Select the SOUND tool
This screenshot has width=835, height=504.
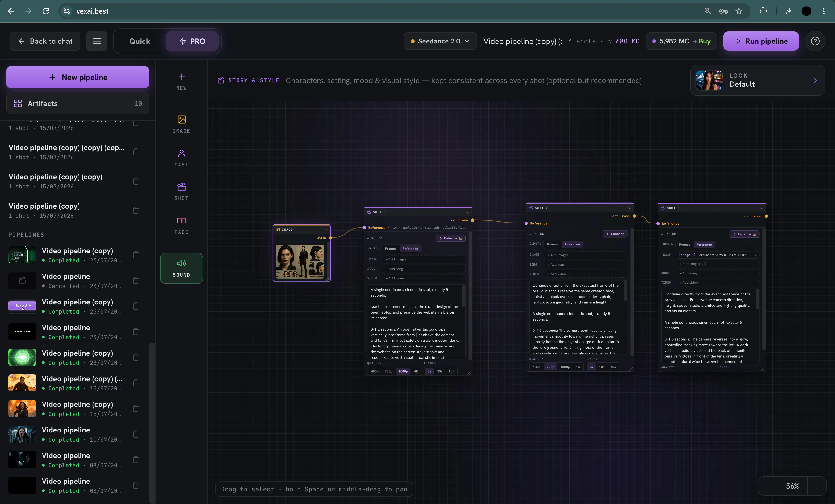[x=181, y=268]
